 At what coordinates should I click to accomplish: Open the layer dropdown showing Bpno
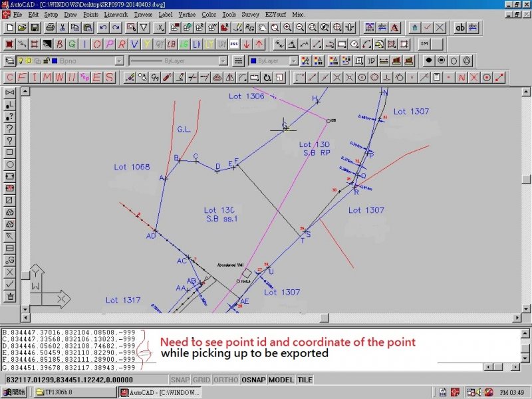point(119,61)
